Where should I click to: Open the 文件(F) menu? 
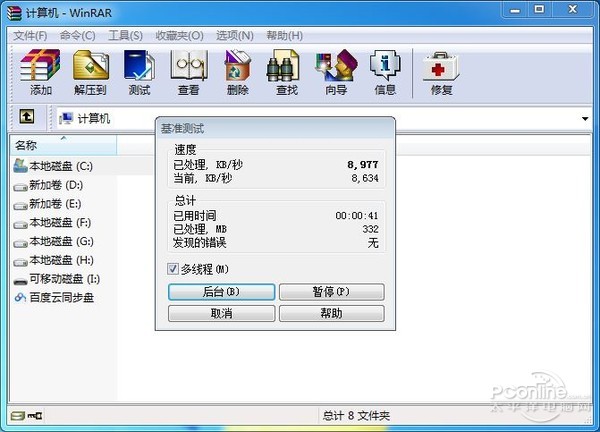tap(30, 36)
